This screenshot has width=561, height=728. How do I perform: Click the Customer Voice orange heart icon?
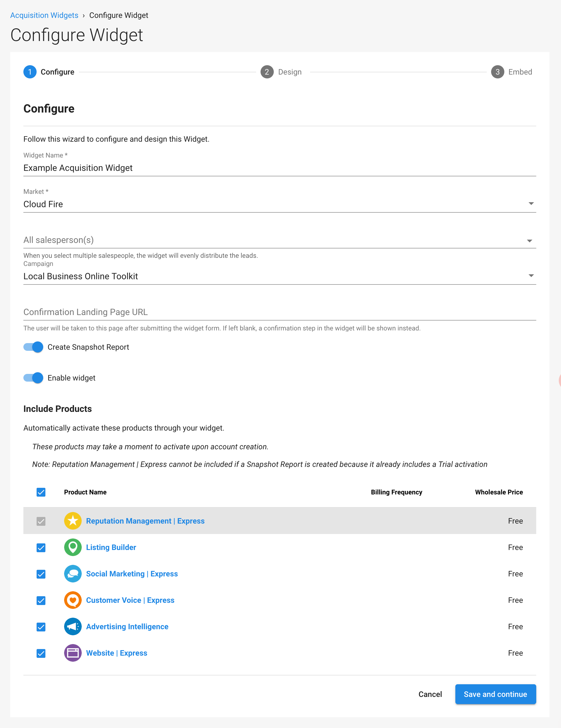coord(73,600)
